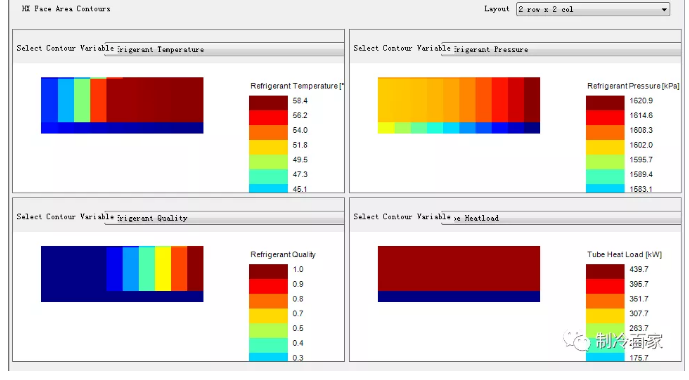Screen dimensions: 689x380
Task: Click the 'Layout' label text
Action: tap(497, 9)
